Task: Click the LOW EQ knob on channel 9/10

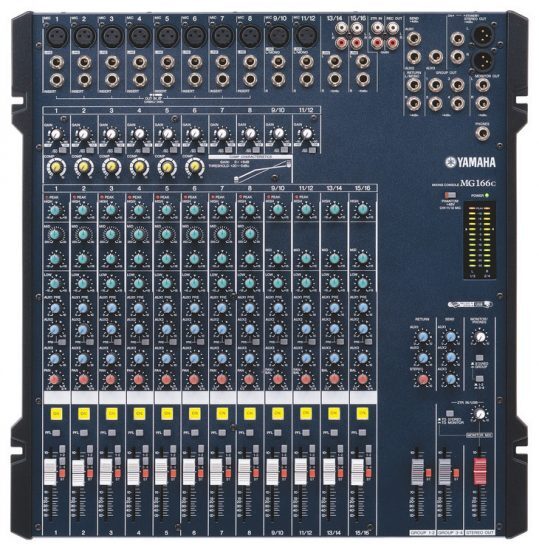Action: pos(278,283)
